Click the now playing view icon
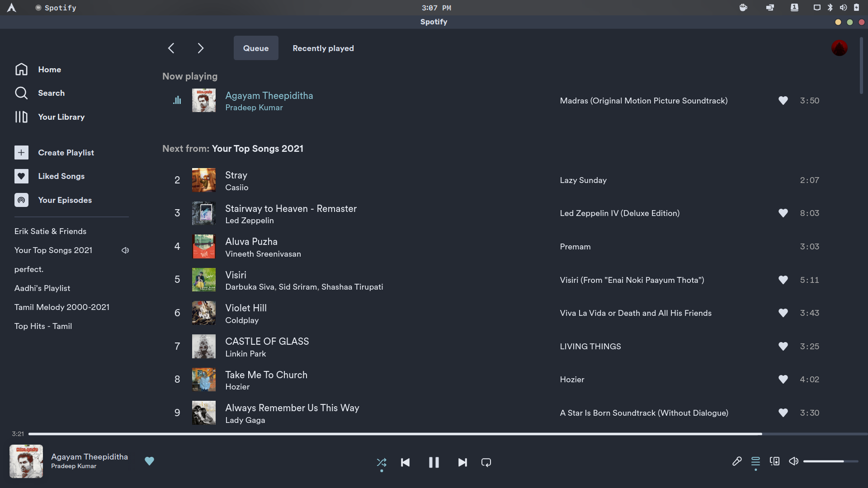This screenshot has height=488, width=868. click(x=26, y=462)
